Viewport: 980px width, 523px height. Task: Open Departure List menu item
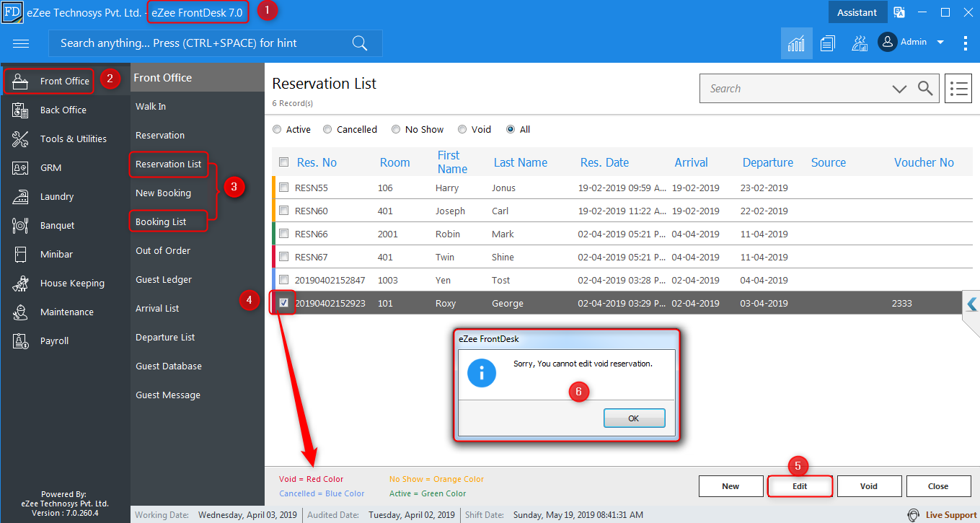[x=165, y=337]
